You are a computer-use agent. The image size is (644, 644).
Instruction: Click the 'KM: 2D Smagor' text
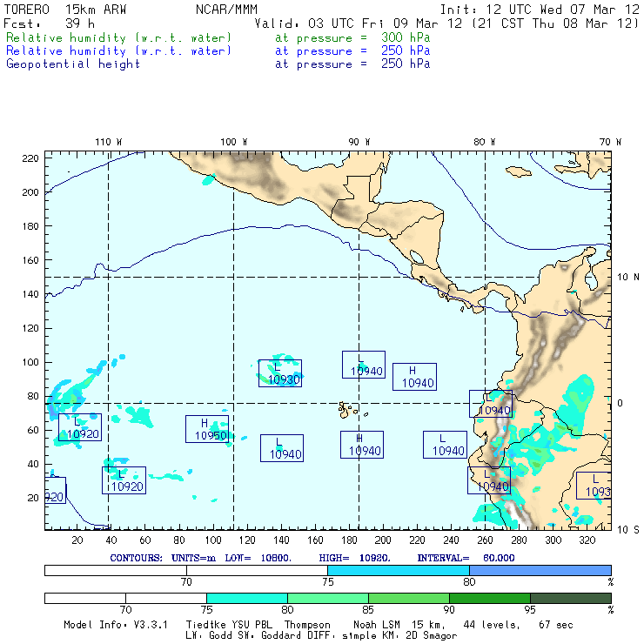pos(420,636)
